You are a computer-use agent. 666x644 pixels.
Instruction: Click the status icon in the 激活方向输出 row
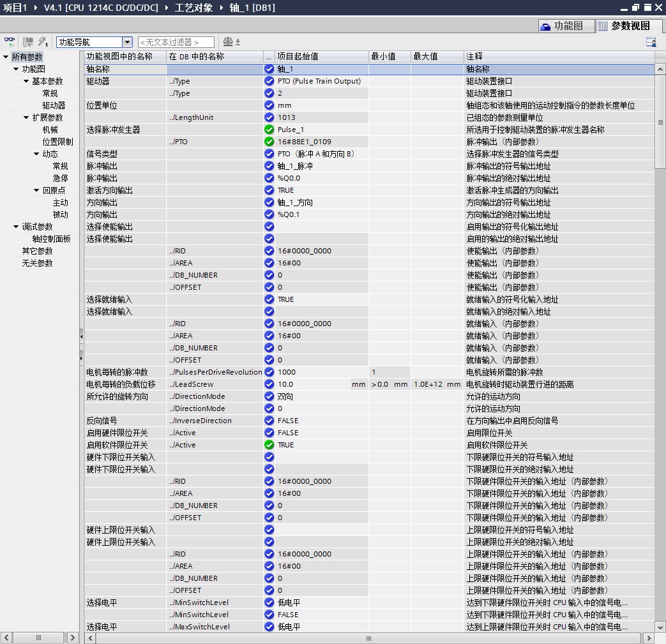(x=269, y=190)
